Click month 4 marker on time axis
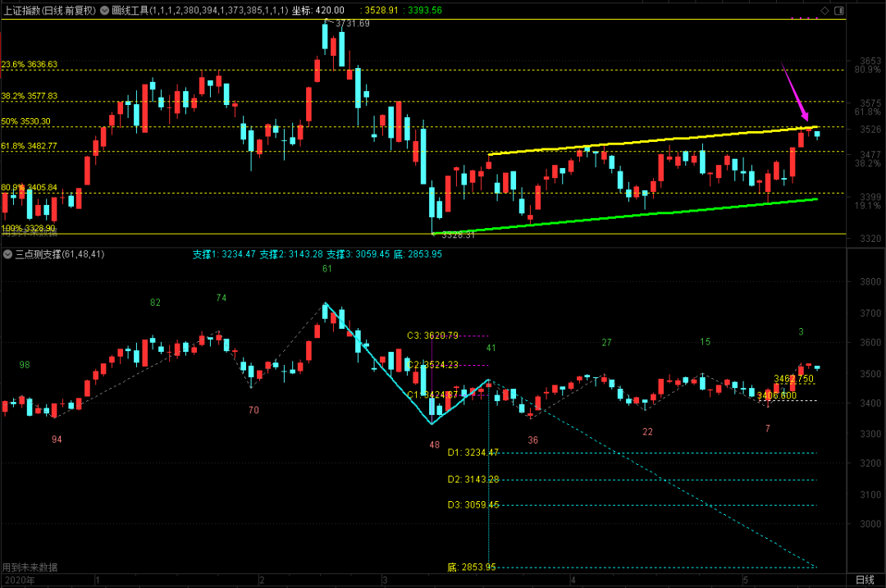This screenshot has width=886, height=588. click(573, 580)
